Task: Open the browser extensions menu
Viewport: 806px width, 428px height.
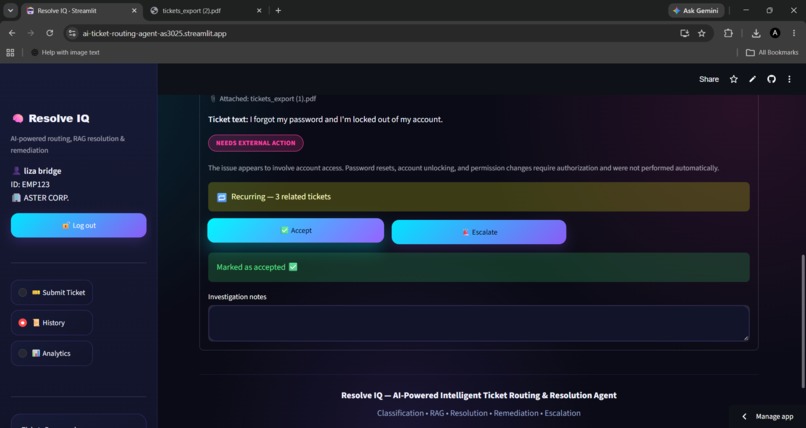Action: coord(728,33)
